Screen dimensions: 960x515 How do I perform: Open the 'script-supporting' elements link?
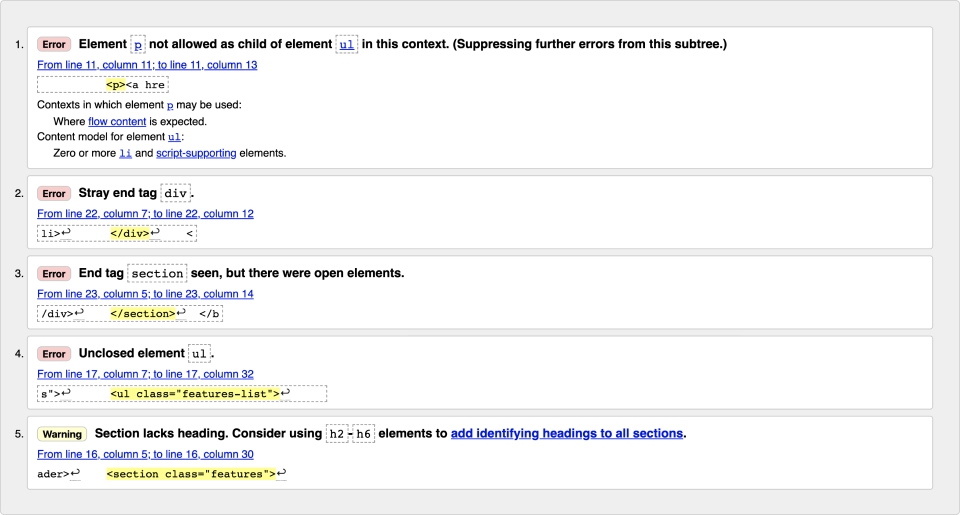point(196,153)
